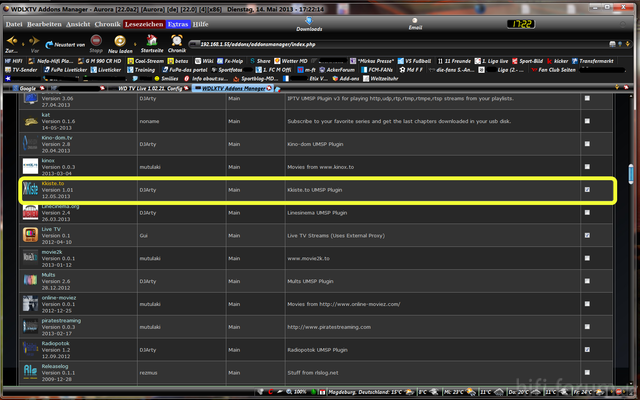Uncheck the Kkiste.to addon checkbox
The height and width of the screenshot is (400, 640).
pyautogui.click(x=587, y=190)
